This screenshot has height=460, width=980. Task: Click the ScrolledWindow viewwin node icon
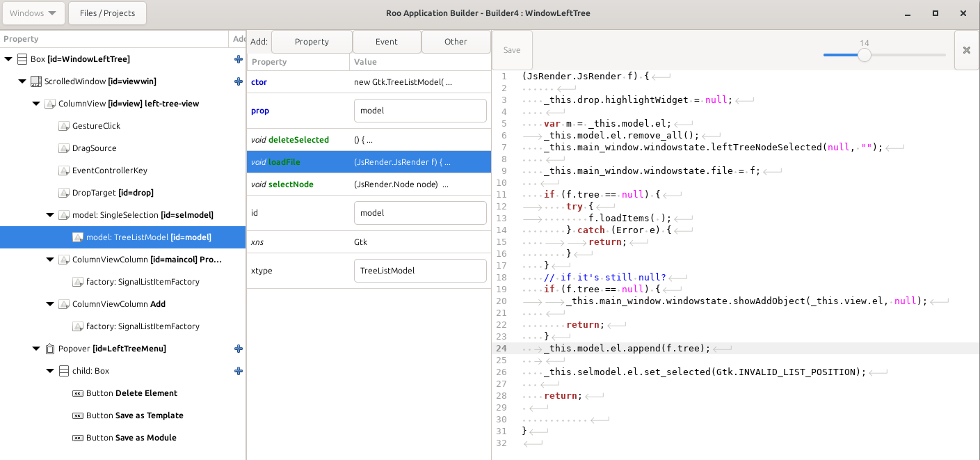coord(36,81)
